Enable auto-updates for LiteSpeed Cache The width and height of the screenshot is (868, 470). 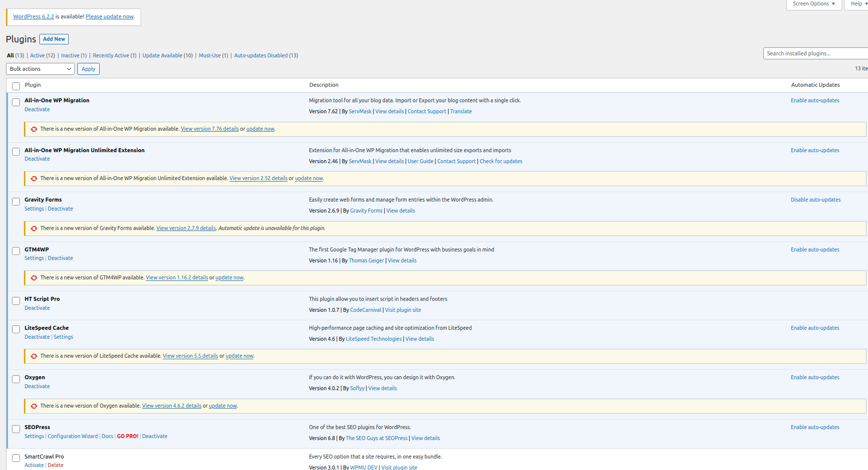(815, 328)
